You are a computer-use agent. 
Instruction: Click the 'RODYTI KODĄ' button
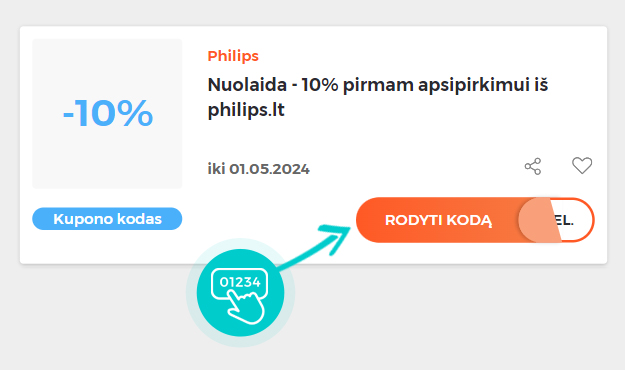pos(438,220)
